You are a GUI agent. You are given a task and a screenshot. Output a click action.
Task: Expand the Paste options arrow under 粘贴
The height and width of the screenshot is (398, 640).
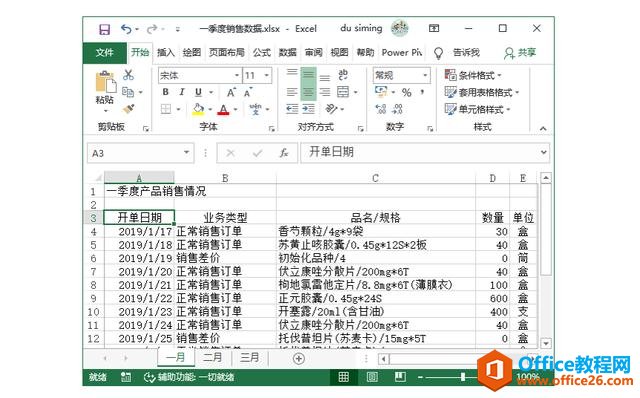click(105, 111)
